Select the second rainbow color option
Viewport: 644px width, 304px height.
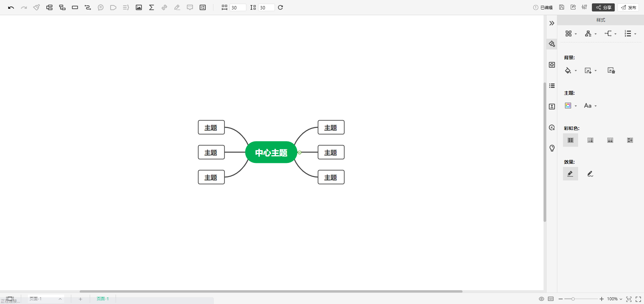[x=590, y=140]
